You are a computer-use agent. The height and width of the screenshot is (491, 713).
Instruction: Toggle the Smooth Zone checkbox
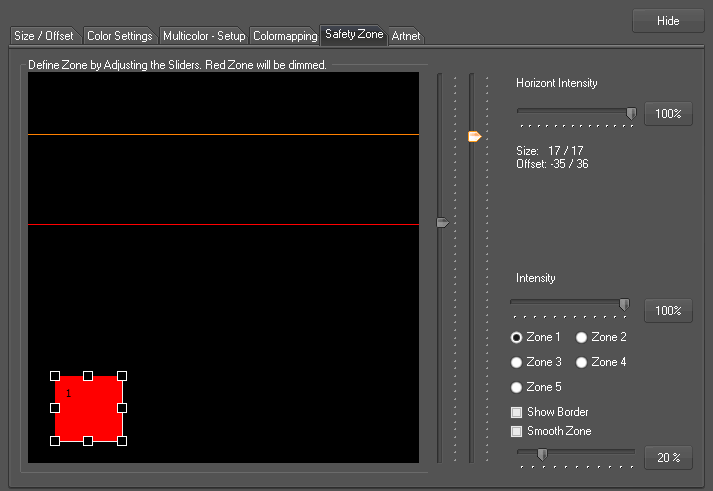(x=517, y=432)
